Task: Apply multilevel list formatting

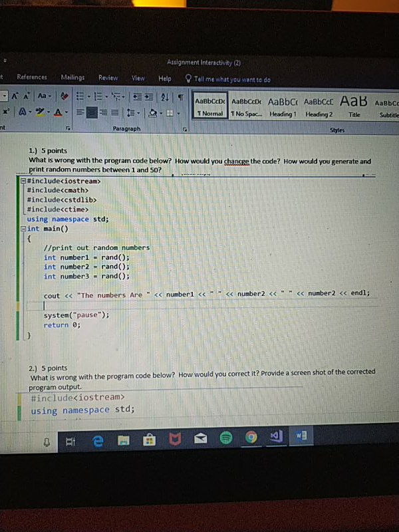Action: [116, 97]
